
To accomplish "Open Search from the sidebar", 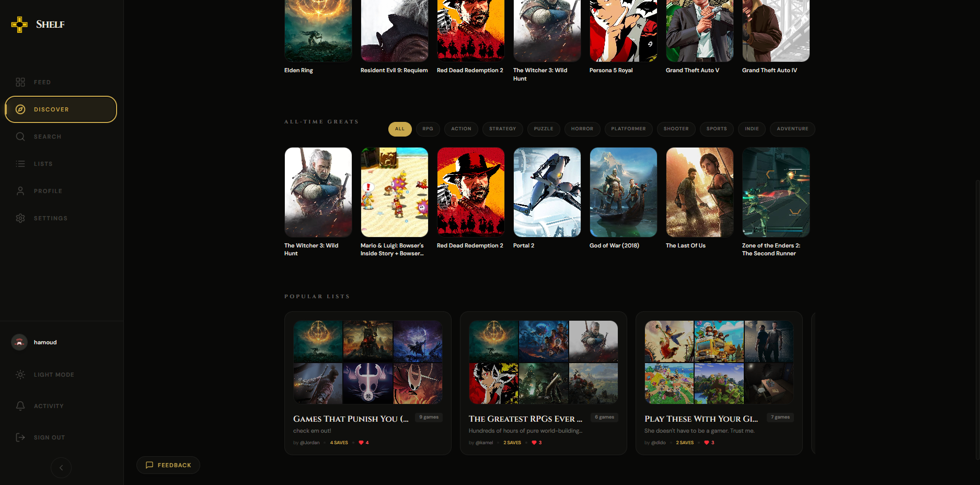I will click(x=61, y=137).
